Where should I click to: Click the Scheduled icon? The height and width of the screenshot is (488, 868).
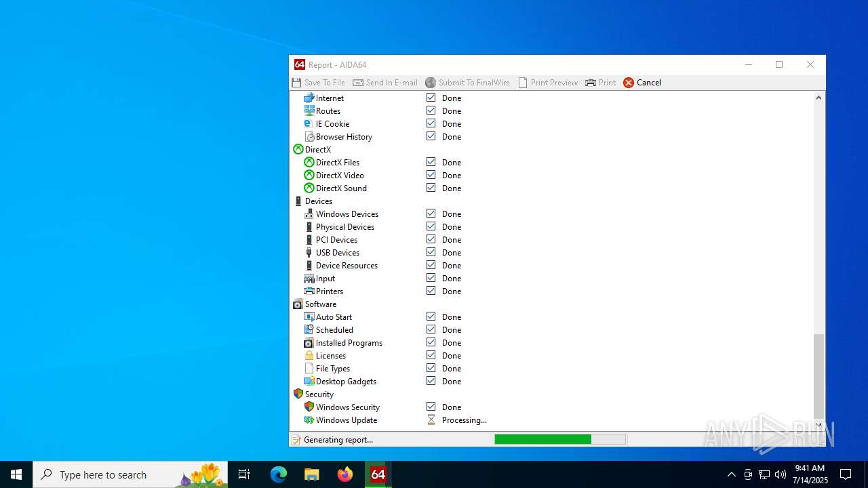point(309,329)
